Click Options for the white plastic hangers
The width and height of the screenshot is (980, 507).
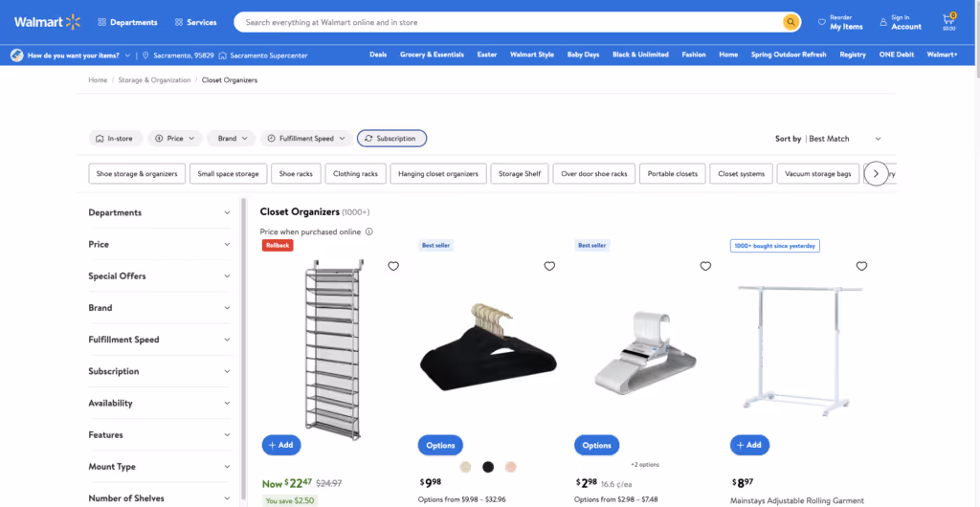597,445
